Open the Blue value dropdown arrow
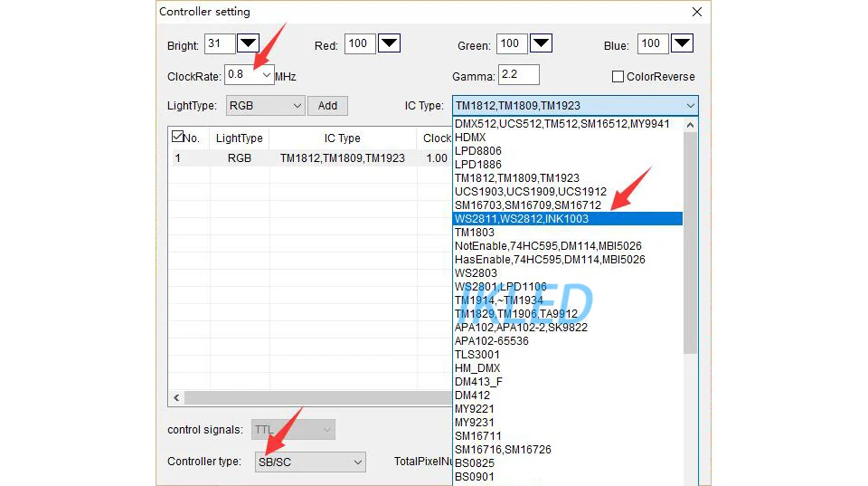The width and height of the screenshot is (868, 486). pyautogui.click(x=682, y=43)
